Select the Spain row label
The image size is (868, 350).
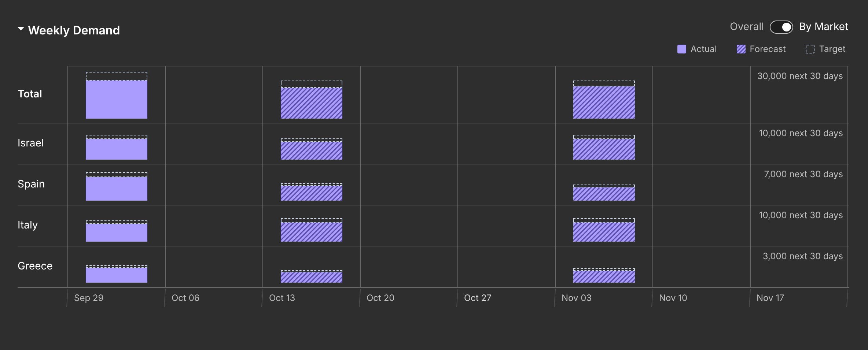click(x=31, y=184)
